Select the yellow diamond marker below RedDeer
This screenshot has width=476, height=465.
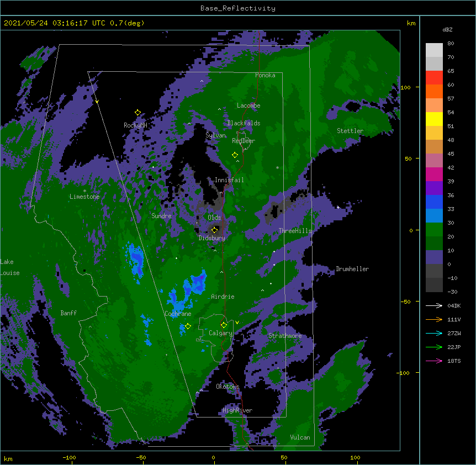coord(235,155)
